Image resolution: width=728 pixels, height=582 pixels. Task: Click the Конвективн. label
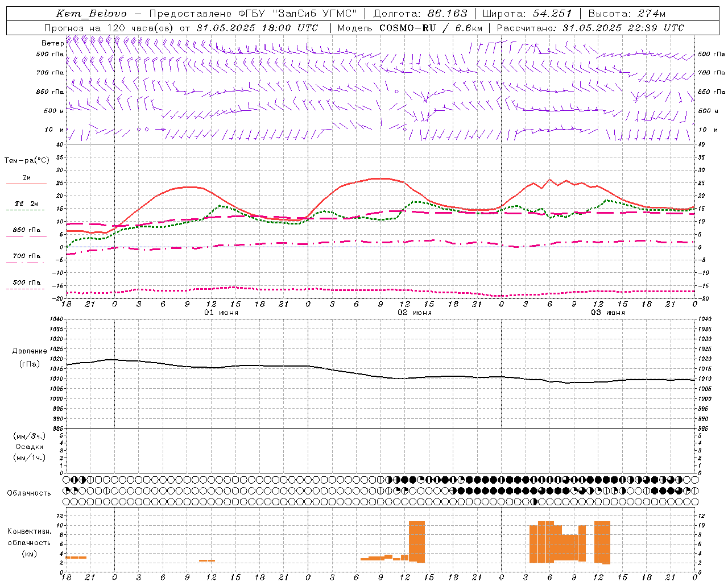click(x=29, y=531)
